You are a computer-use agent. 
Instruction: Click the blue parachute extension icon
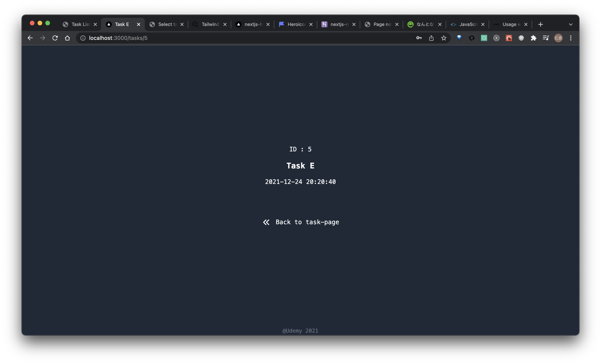click(459, 38)
